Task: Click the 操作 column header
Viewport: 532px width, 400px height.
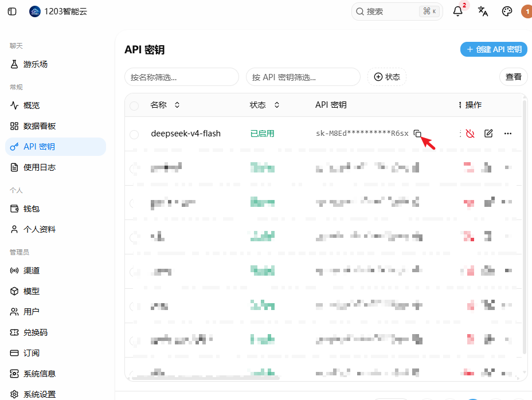Action: click(473, 105)
